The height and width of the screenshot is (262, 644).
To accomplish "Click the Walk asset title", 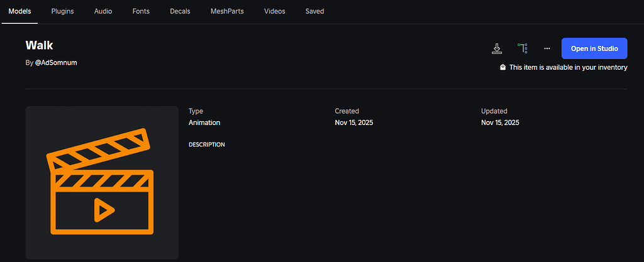I will (x=40, y=45).
